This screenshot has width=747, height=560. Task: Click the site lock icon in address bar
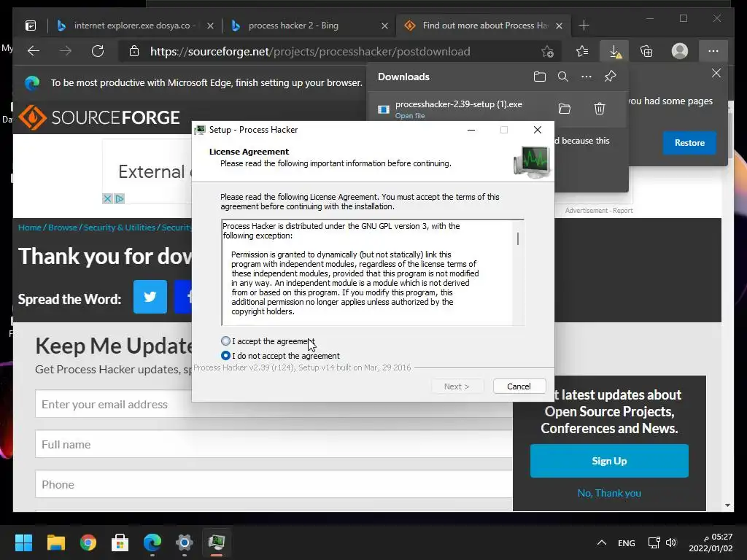tap(134, 51)
